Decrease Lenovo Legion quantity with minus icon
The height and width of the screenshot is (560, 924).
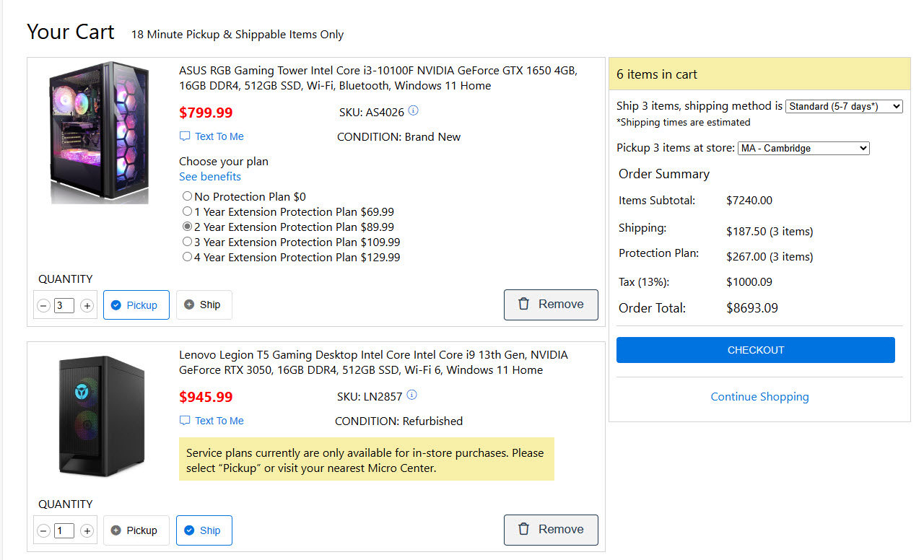[x=43, y=531]
